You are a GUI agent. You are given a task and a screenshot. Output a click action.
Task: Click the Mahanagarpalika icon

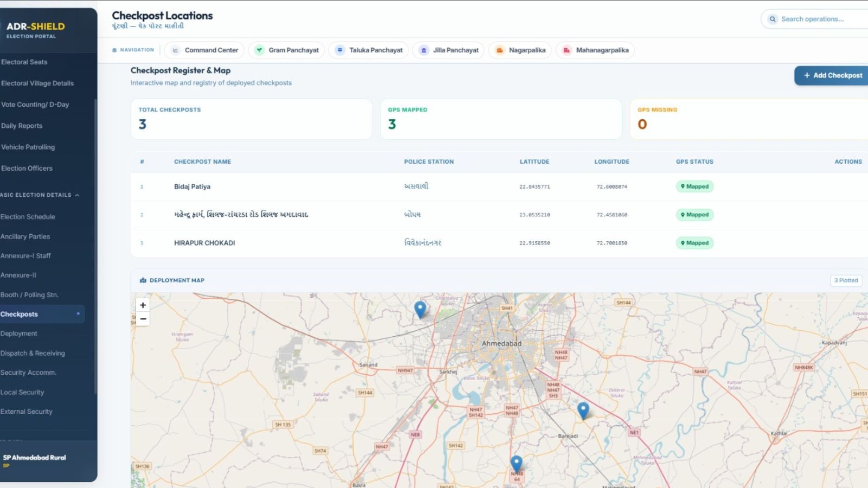(x=566, y=50)
